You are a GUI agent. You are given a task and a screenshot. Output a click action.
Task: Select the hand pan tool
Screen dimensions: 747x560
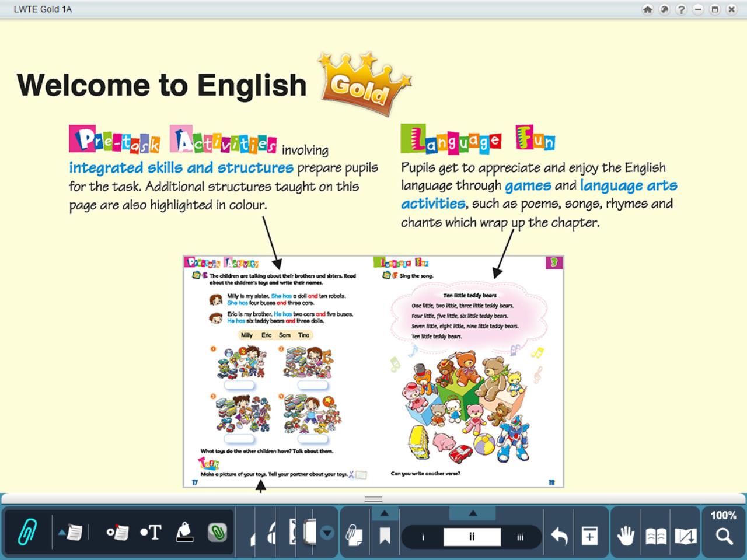click(x=626, y=535)
